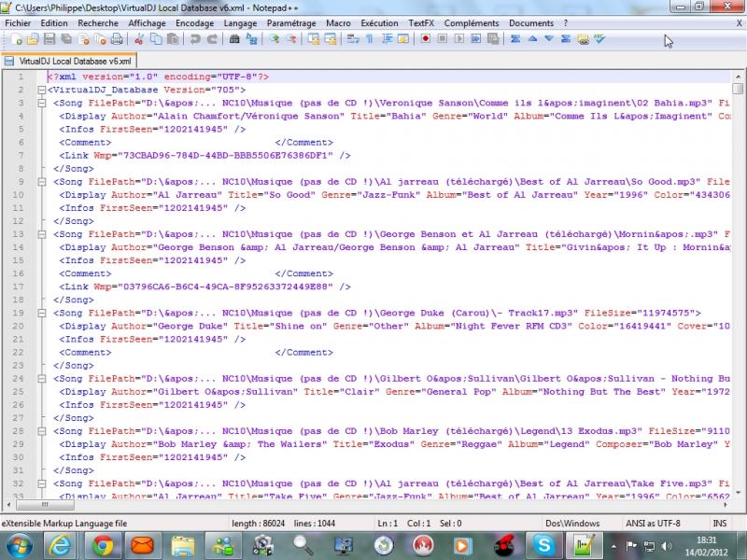Viewport: 747px width, 560px height.
Task: Click the spell check ABC icon
Action: [x=599, y=39]
